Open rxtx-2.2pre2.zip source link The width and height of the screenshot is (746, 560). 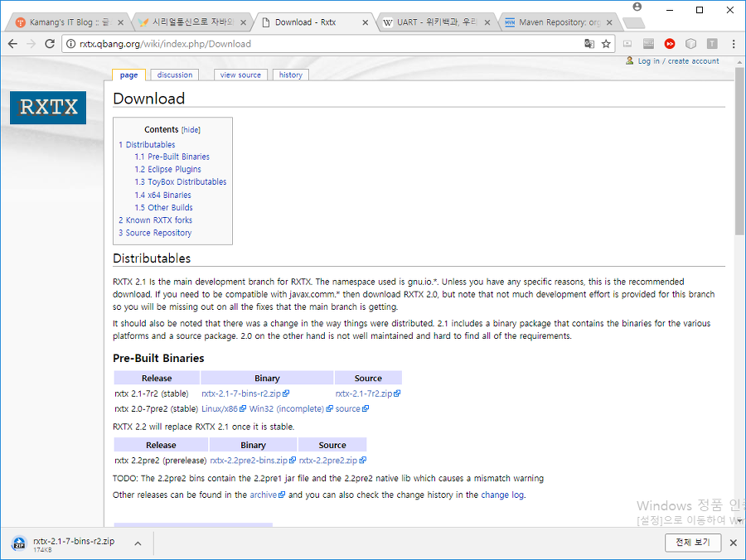coord(332,461)
